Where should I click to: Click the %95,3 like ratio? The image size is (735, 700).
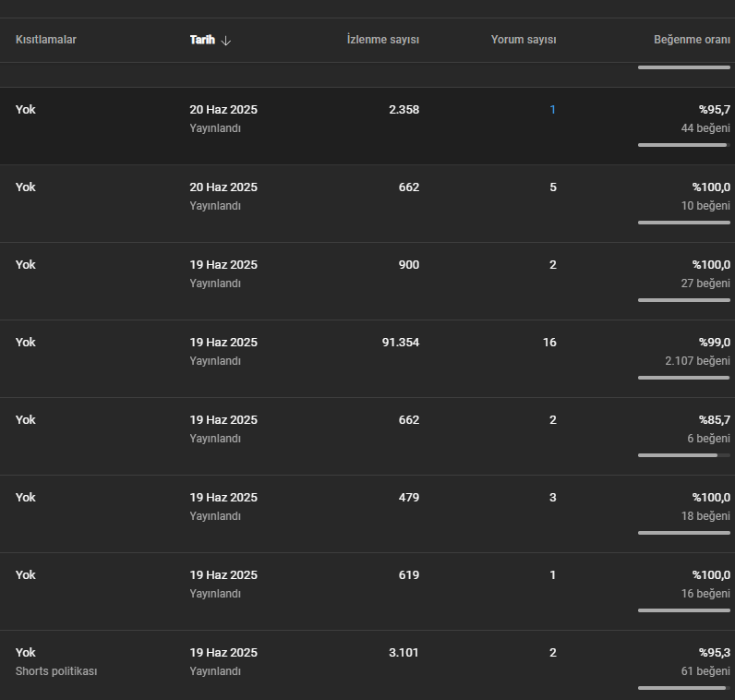click(715, 653)
